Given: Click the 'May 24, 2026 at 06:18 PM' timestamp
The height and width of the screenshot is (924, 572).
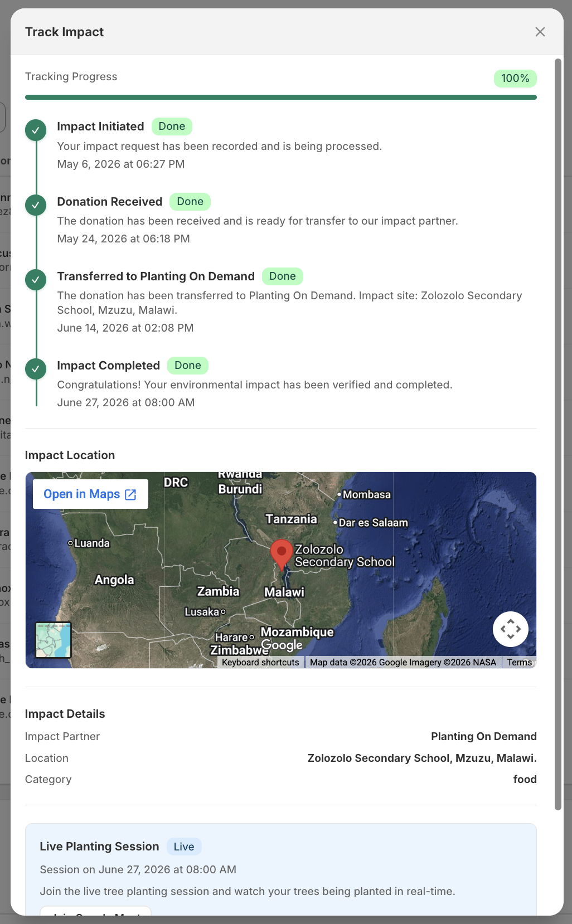Looking at the screenshot, I should [x=124, y=239].
